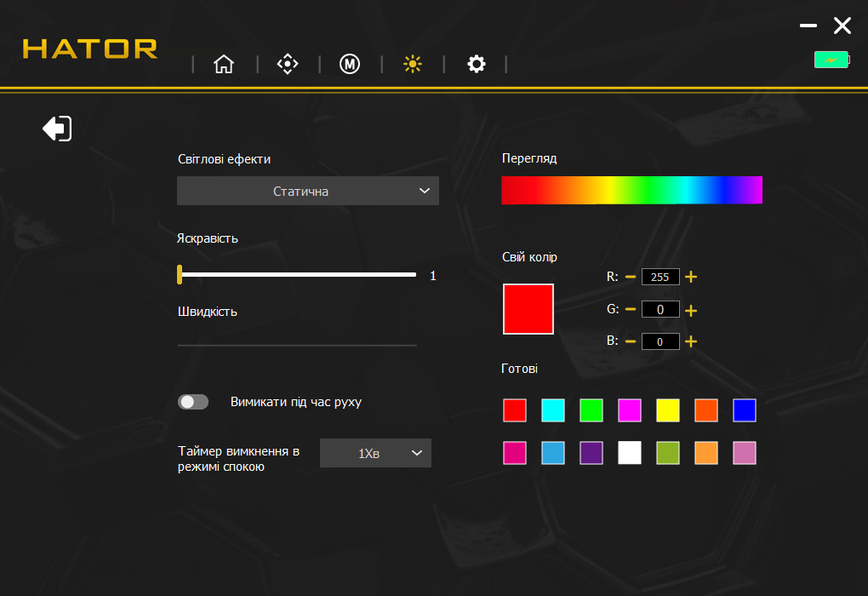
Task: Select the lighting sun icon tab
Action: 413,64
